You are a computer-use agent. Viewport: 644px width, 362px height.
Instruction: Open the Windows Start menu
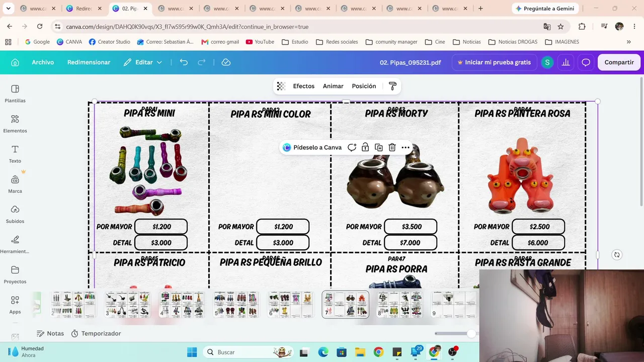(x=192, y=352)
